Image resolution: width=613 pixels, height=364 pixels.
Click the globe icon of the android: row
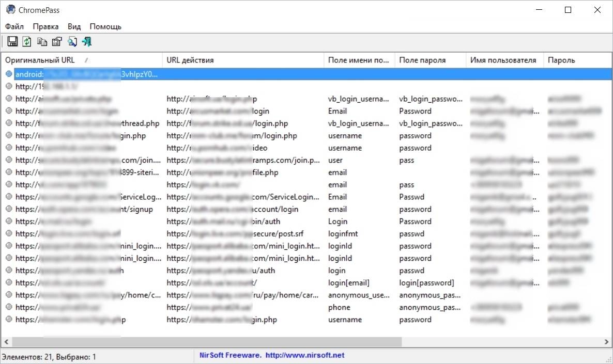[9, 74]
